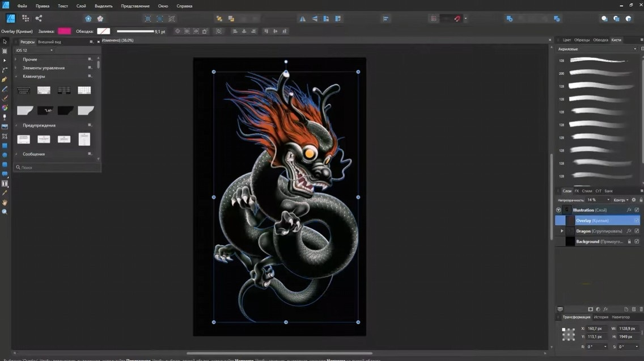Switch to Designer persona icon

(x=11, y=19)
